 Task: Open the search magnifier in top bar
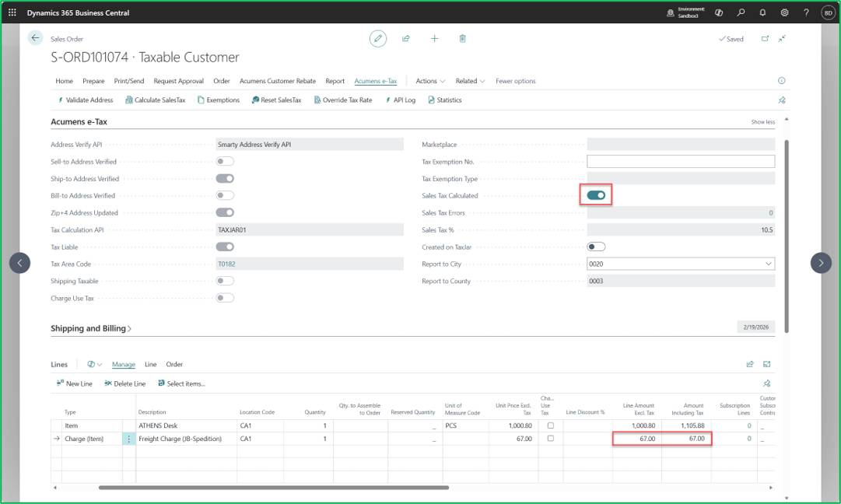[741, 12]
